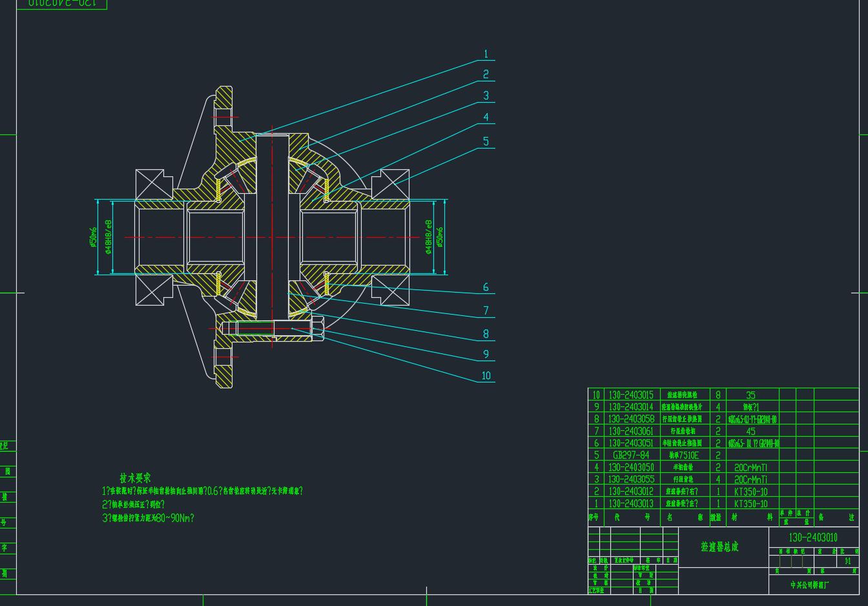Image resolution: width=868 pixels, height=606 pixels.
Task: Select the 20CrMnTi material cell in row 4
Action: pyautogui.click(x=750, y=467)
